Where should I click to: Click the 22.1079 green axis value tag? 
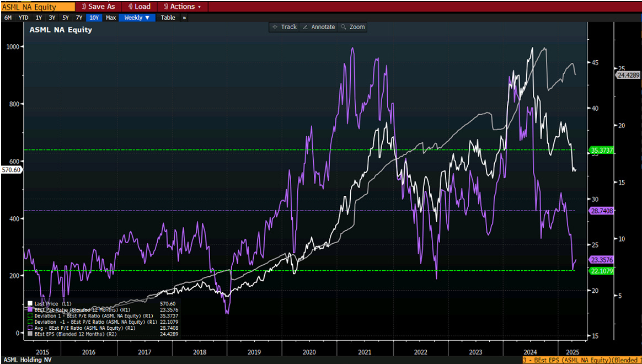(601, 271)
